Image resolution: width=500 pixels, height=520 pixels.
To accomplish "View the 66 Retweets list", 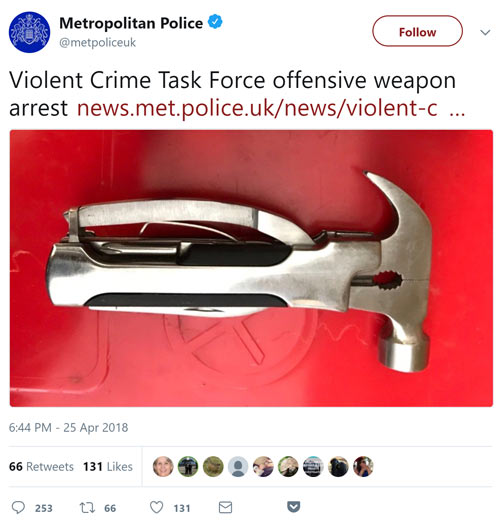I will point(41,466).
